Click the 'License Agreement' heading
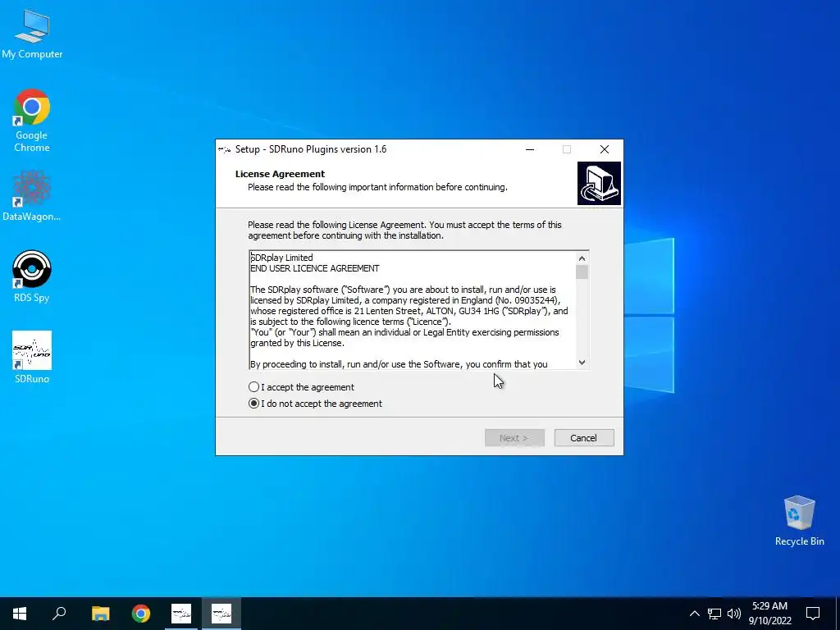The height and width of the screenshot is (630, 840). pyautogui.click(x=281, y=174)
